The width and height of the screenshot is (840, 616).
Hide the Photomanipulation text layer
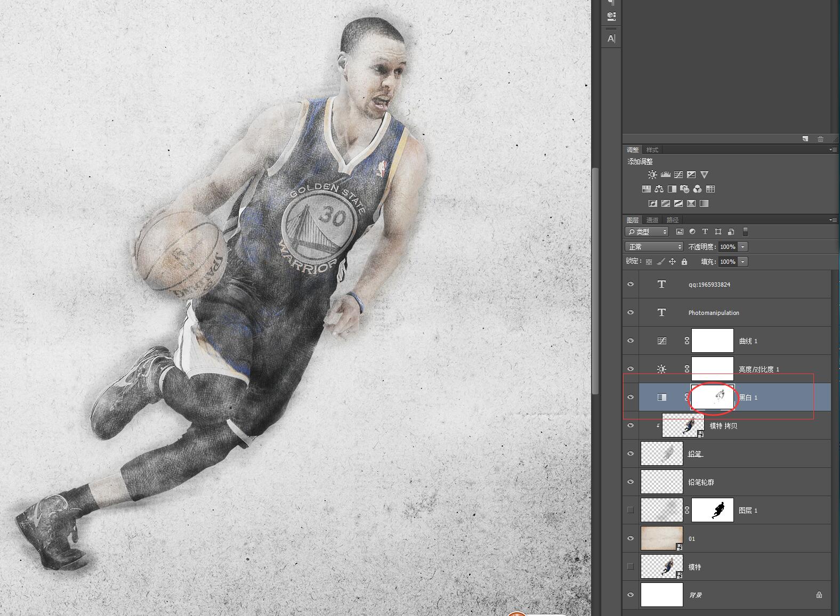631,313
